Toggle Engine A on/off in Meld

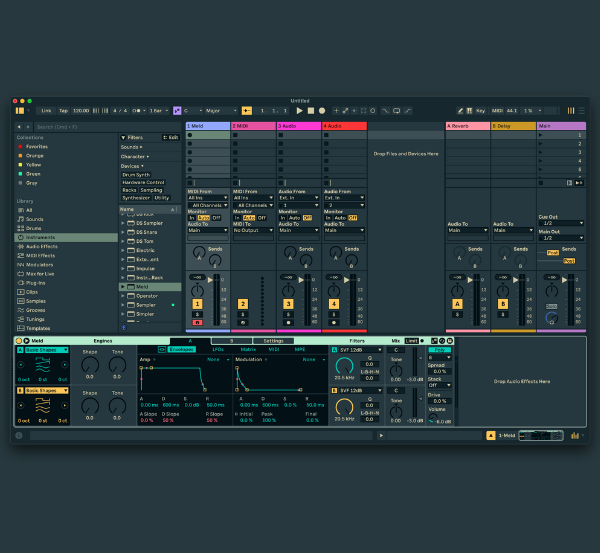pyautogui.click(x=20, y=350)
